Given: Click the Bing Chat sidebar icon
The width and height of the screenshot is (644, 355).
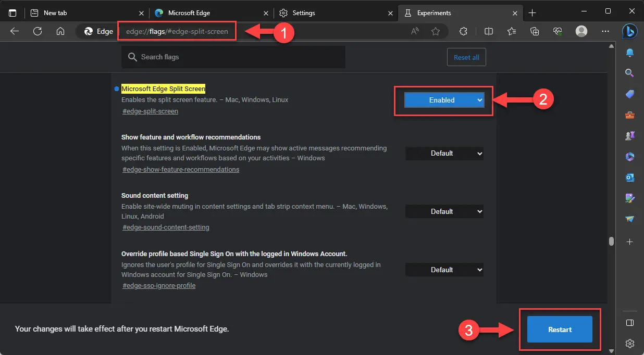Looking at the screenshot, I should click(629, 31).
